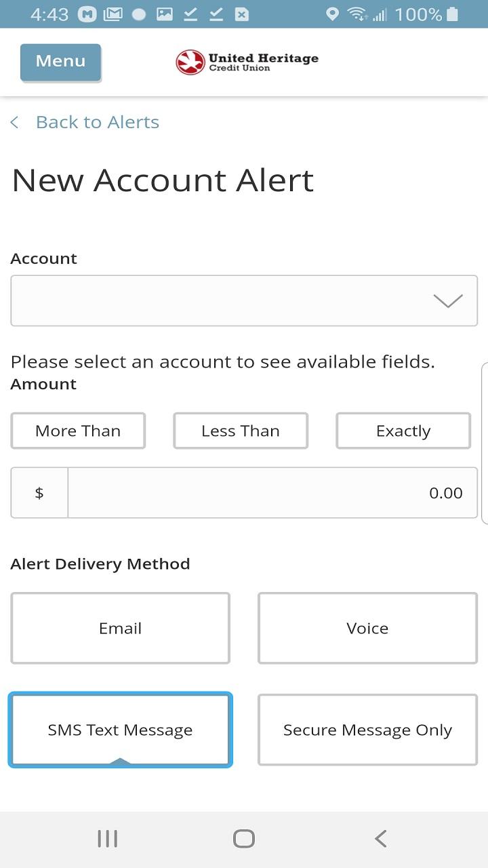The width and height of the screenshot is (488, 868).
Task: Select the Less Than amount option
Action: pos(241,431)
